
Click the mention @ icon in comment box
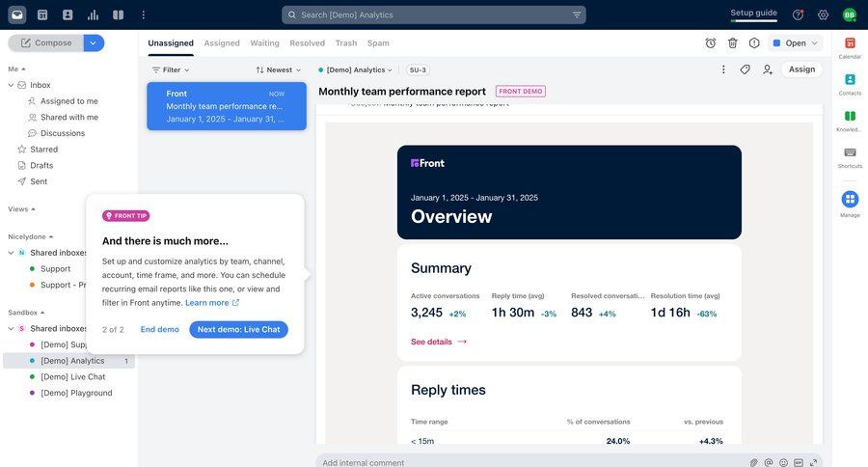coord(769,462)
